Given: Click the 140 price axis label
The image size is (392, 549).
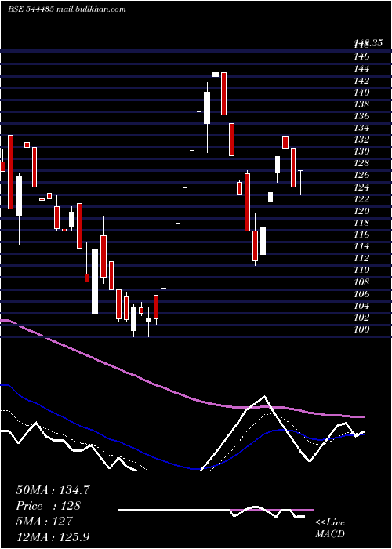Looking at the screenshot, I should [362, 93].
